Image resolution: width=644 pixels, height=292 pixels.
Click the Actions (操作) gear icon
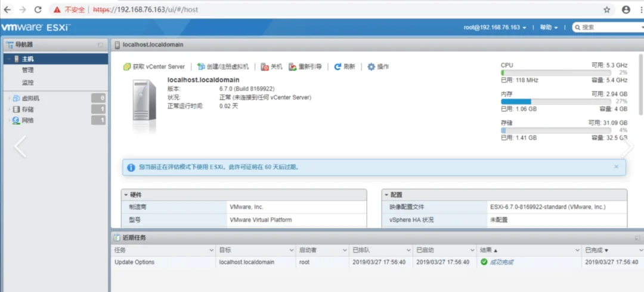pyautogui.click(x=371, y=67)
